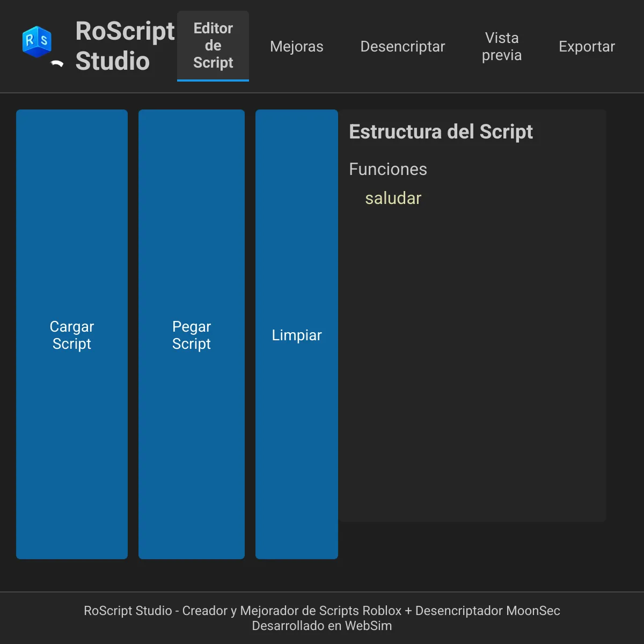Click the blue underline under the active tab

213,80
